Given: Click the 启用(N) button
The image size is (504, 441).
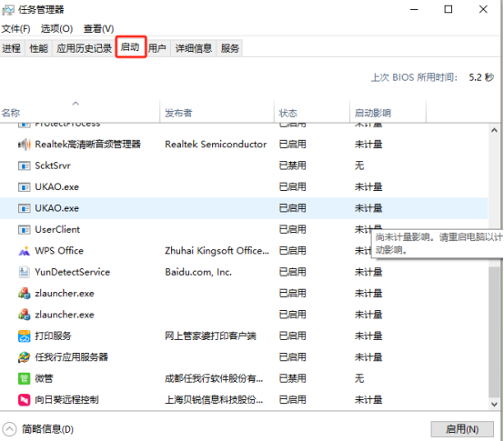Looking at the screenshot, I should click(462, 429).
